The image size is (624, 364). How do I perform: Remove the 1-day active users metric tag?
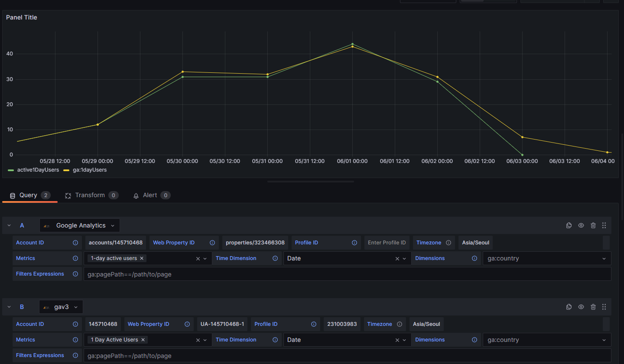[x=142, y=258]
